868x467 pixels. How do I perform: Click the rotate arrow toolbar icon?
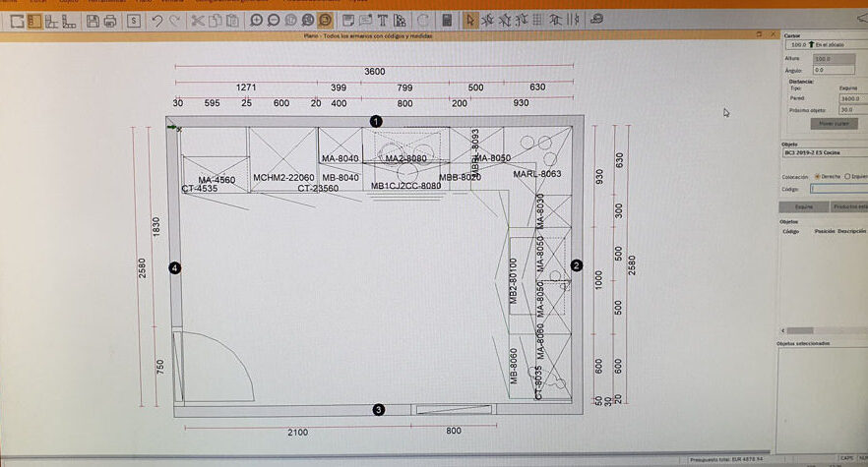[x=423, y=21]
